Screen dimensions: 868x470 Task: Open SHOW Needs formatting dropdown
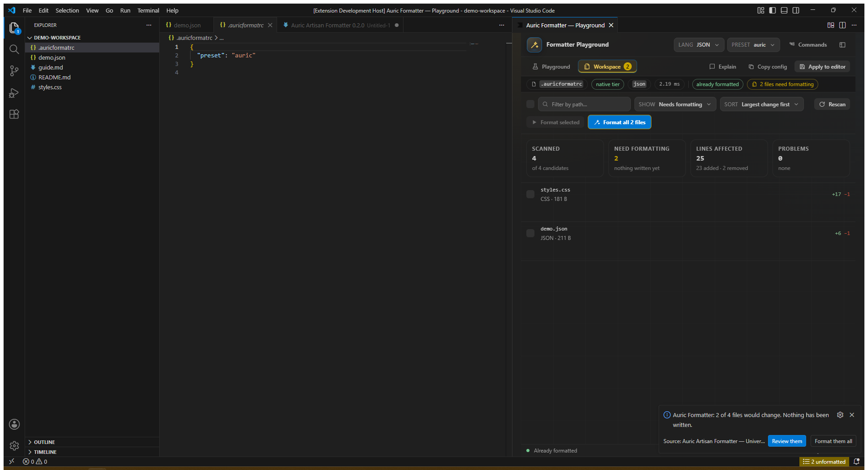pos(675,104)
